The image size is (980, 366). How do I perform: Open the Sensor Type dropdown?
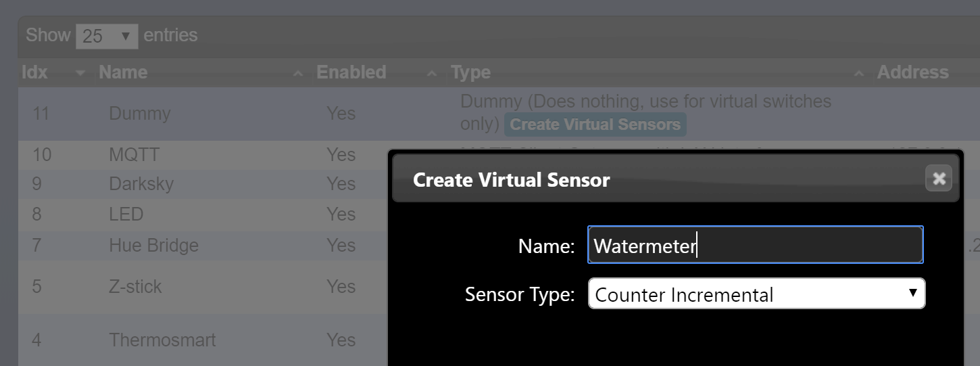click(x=756, y=294)
